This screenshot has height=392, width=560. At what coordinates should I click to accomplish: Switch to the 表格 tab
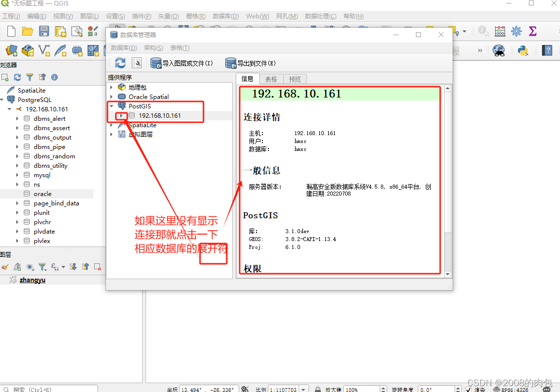(271, 79)
